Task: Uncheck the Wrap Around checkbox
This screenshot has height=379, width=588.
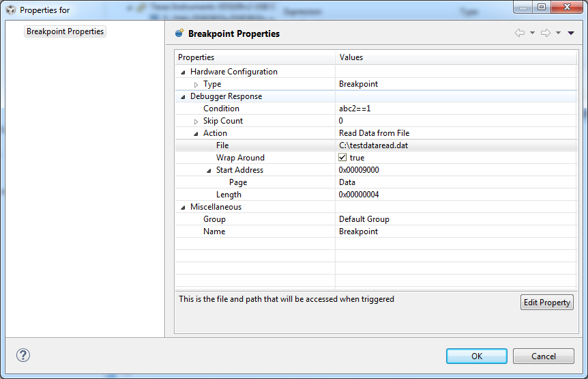Action: point(343,158)
